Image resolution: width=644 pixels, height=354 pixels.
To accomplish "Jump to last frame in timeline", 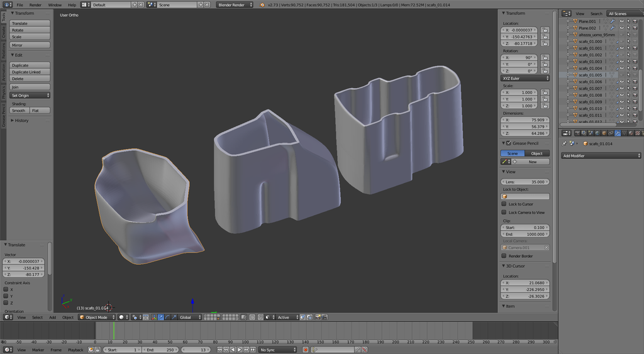I will [x=253, y=350].
